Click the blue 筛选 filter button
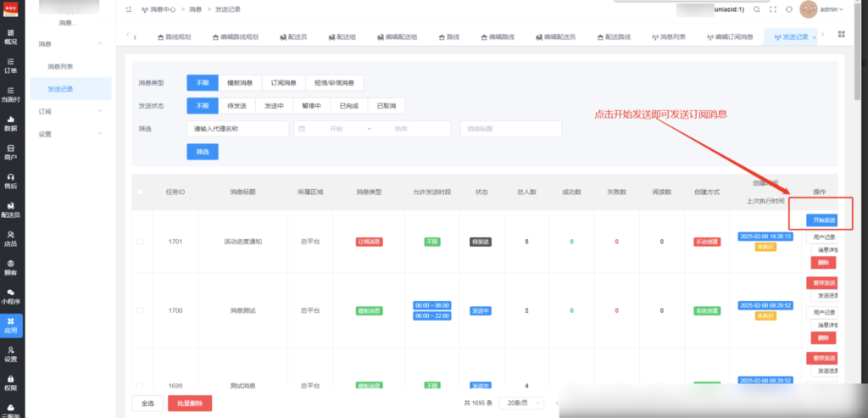This screenshot has height=418, width=868. click(x=203, y=152)
